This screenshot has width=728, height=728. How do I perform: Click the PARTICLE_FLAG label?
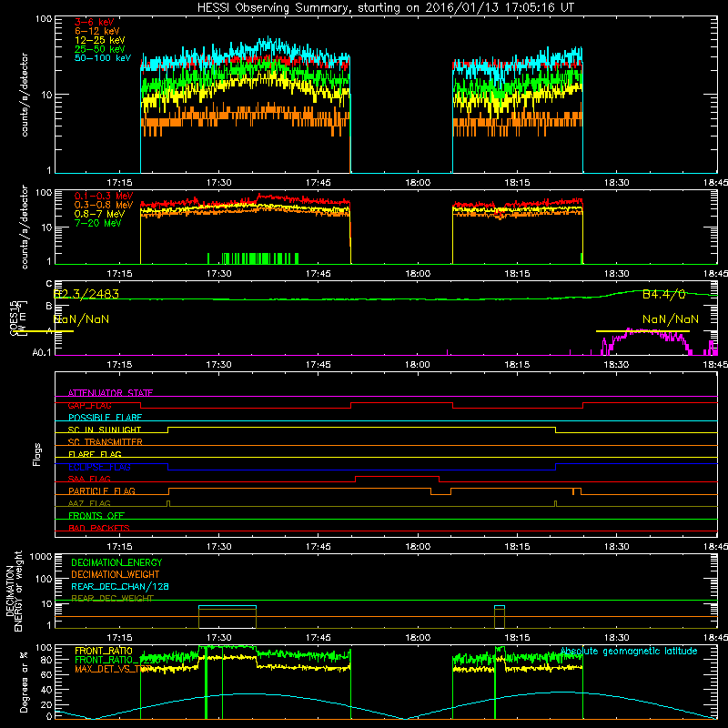click(102, 491)
